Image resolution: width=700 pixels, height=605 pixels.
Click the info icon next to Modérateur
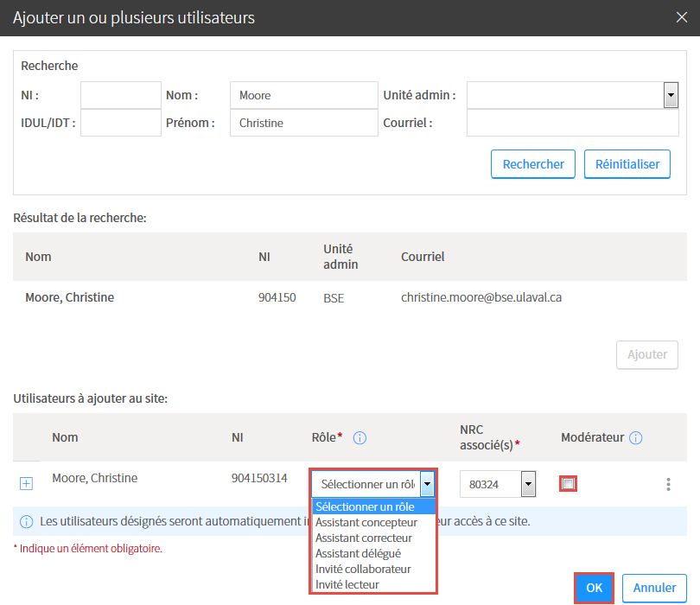636,438
